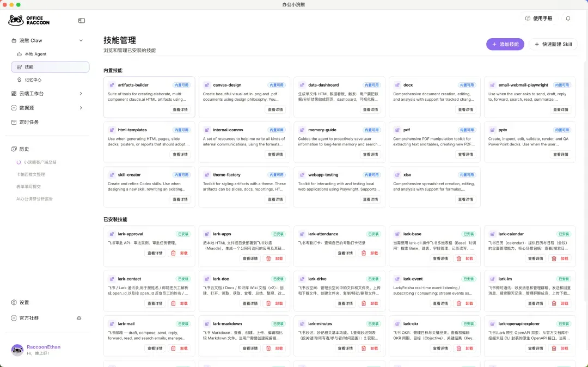Click the trash icon for lark-attendance
Screen dimensions: 588x367
(x=364, y=253)
